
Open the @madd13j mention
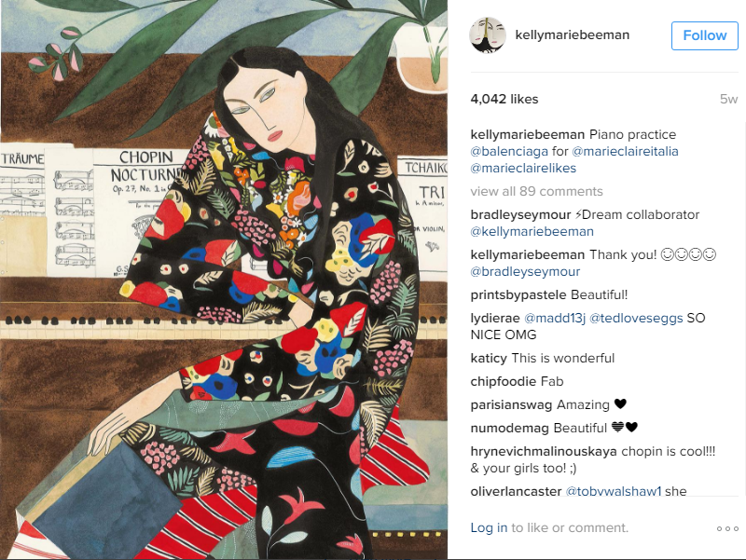coord(555,318)
